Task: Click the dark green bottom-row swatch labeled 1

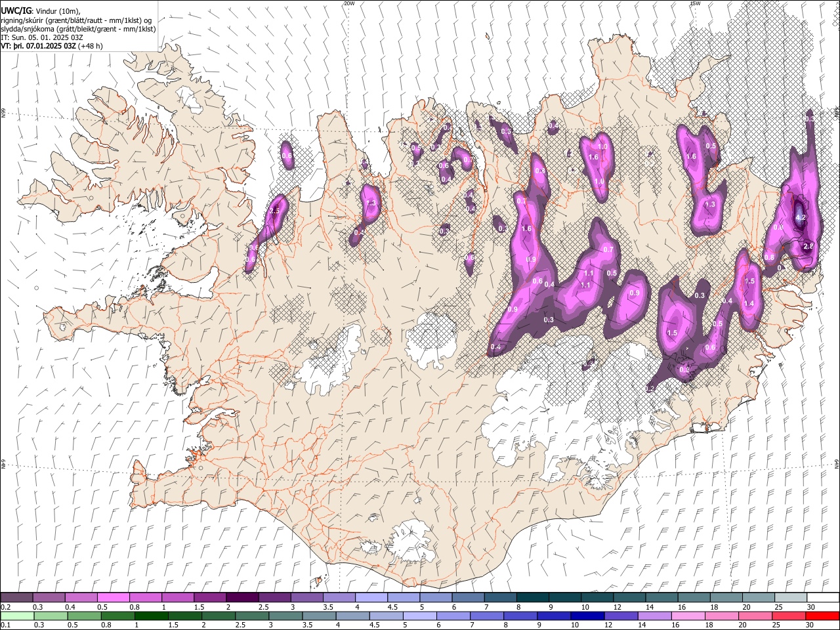Action: pos(152,616)
